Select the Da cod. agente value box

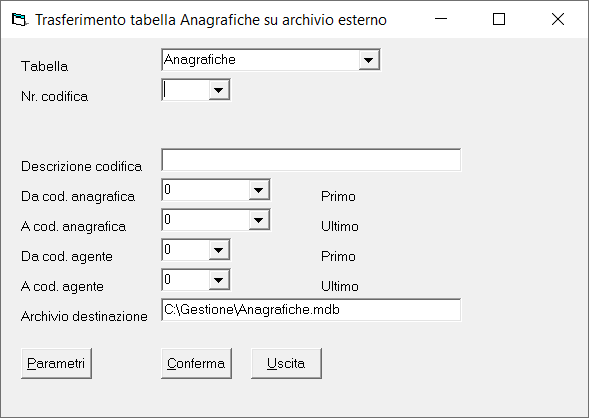[x=186, y=250]
